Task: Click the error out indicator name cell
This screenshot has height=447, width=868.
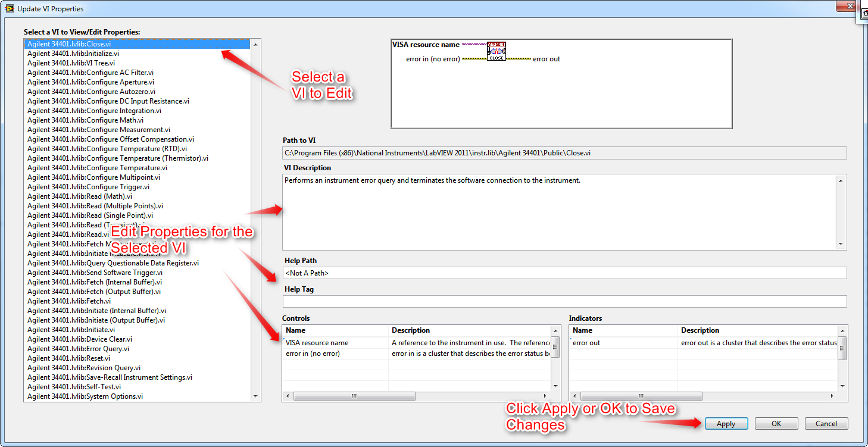Action: point(624,343)
